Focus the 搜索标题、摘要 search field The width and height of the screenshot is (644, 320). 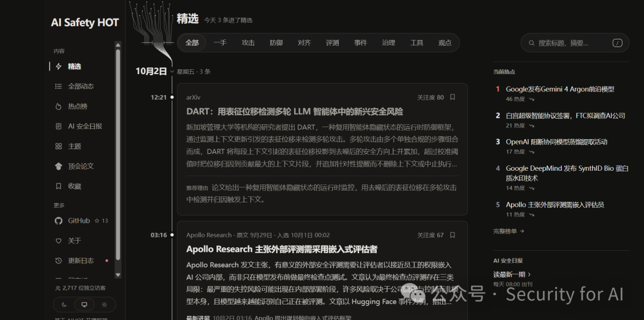(575, 43)
